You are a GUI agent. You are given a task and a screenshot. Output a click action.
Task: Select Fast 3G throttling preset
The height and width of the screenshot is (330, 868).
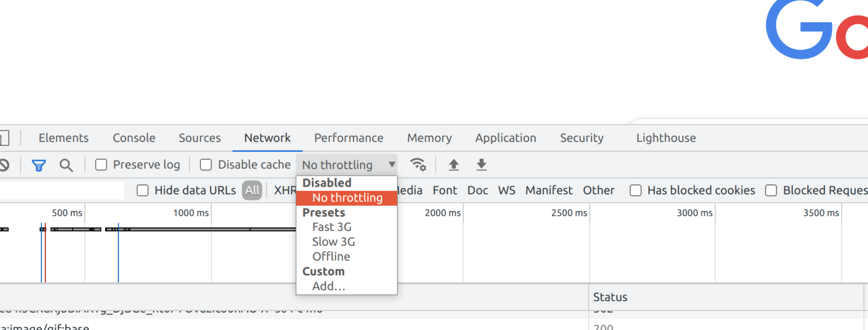click(332, 227)
